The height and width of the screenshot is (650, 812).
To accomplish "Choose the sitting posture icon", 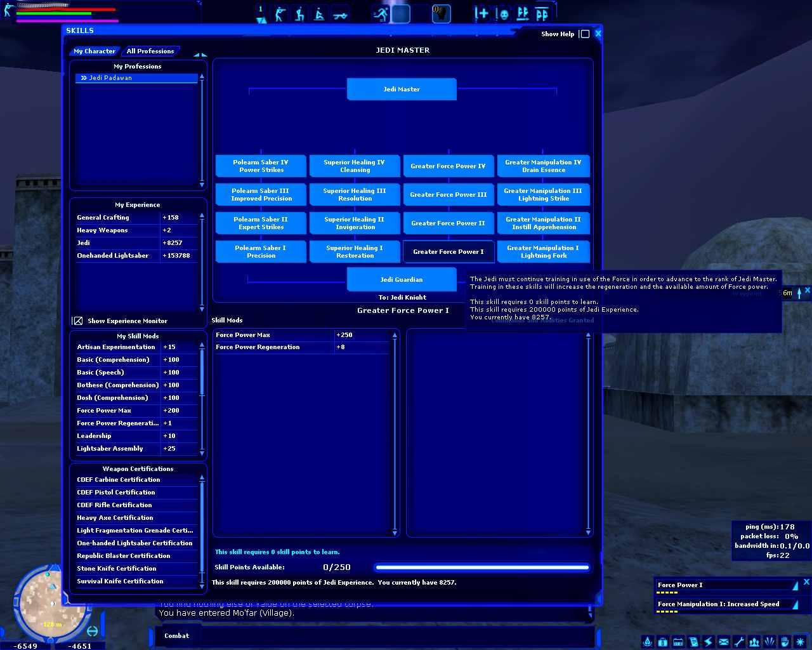I will (x=320, y=13).
